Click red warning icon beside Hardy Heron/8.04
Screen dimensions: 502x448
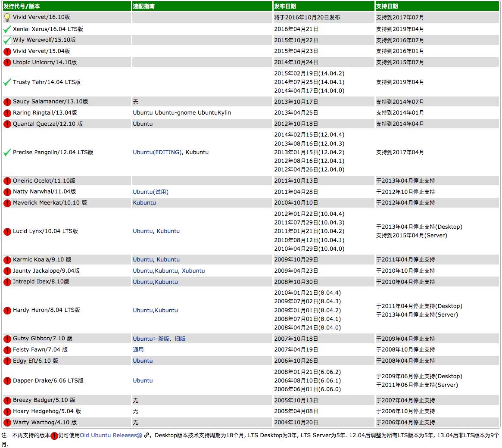click(x=7, y=311)
